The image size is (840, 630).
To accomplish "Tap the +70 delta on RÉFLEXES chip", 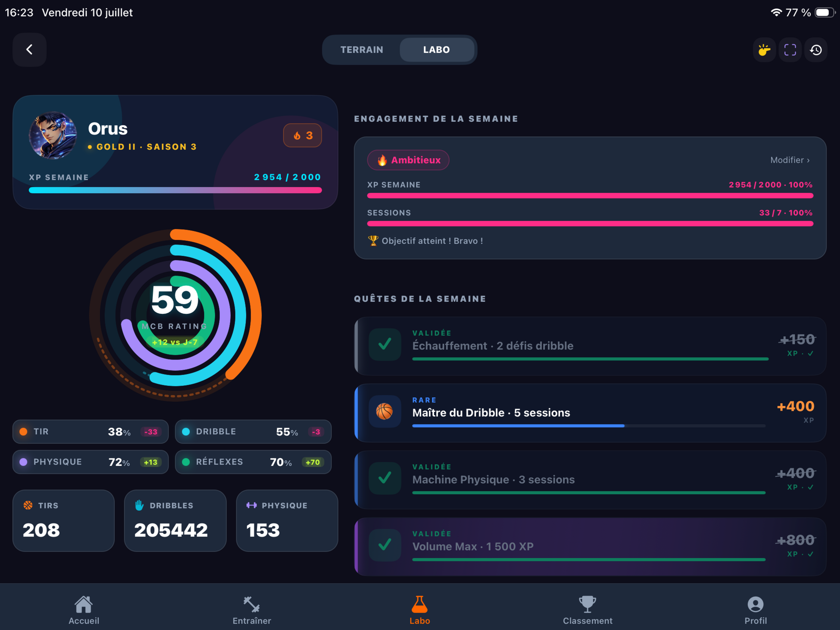I will pyautogui.click(x=313, y=462).
